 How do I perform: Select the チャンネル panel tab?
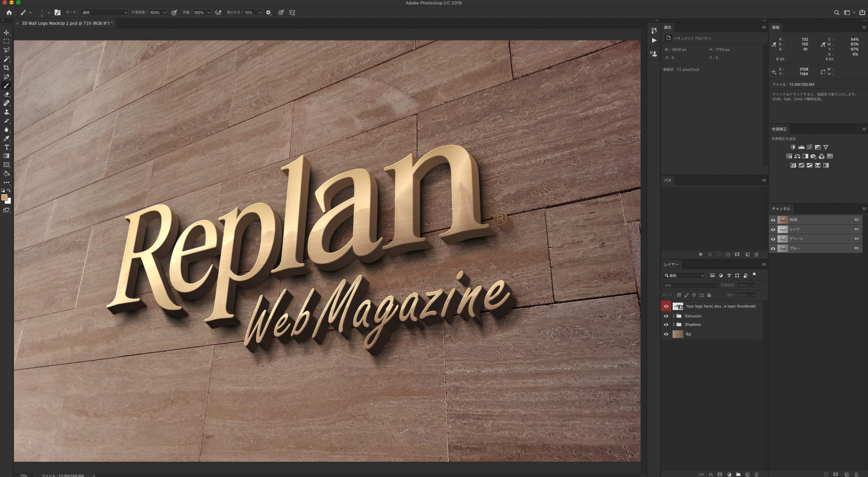pos(781,208)
